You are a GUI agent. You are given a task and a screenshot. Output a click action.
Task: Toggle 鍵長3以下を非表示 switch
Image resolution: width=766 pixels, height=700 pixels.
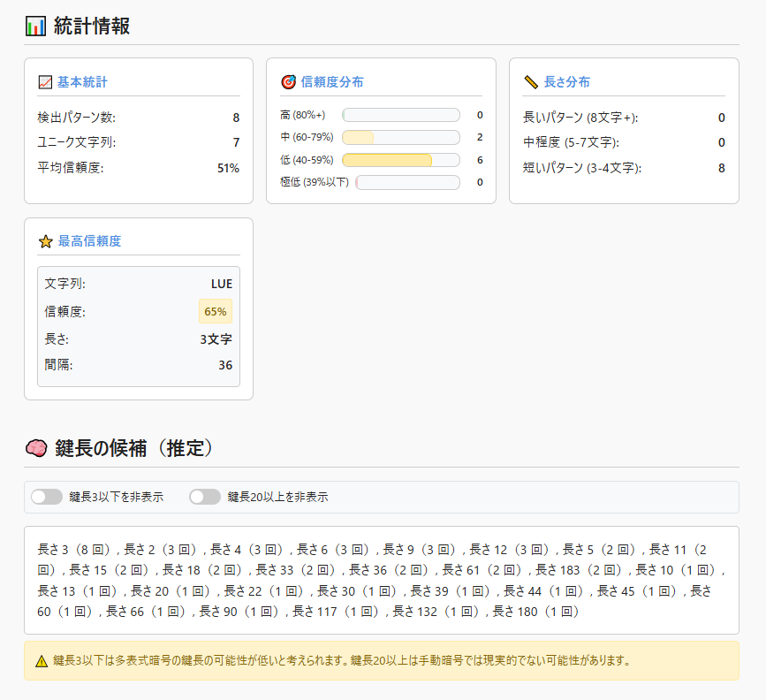pos(46,497)
